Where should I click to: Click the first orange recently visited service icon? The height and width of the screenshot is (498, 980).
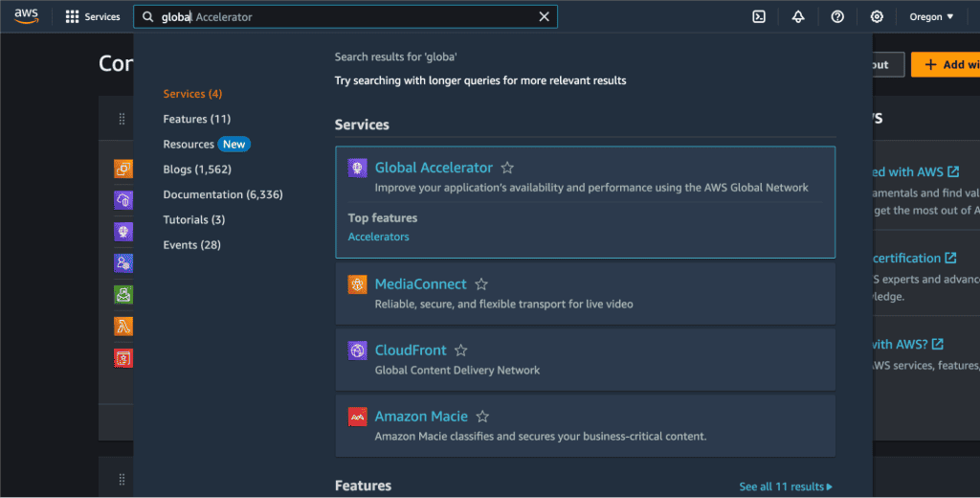point(123,169)
